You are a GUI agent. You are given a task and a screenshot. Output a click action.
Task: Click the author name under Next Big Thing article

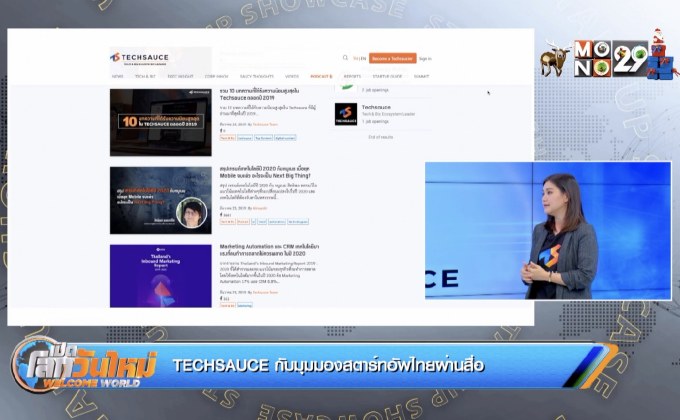(260, 208)
